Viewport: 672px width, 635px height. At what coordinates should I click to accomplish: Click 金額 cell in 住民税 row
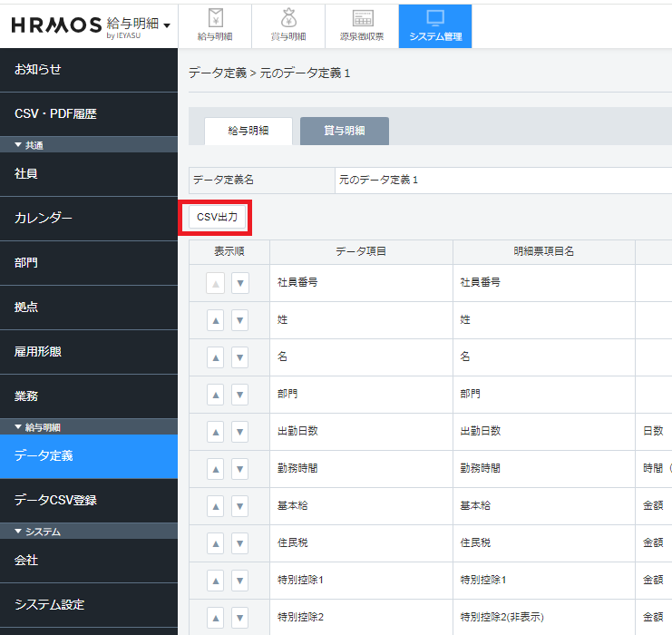click(x=653, y=543)
